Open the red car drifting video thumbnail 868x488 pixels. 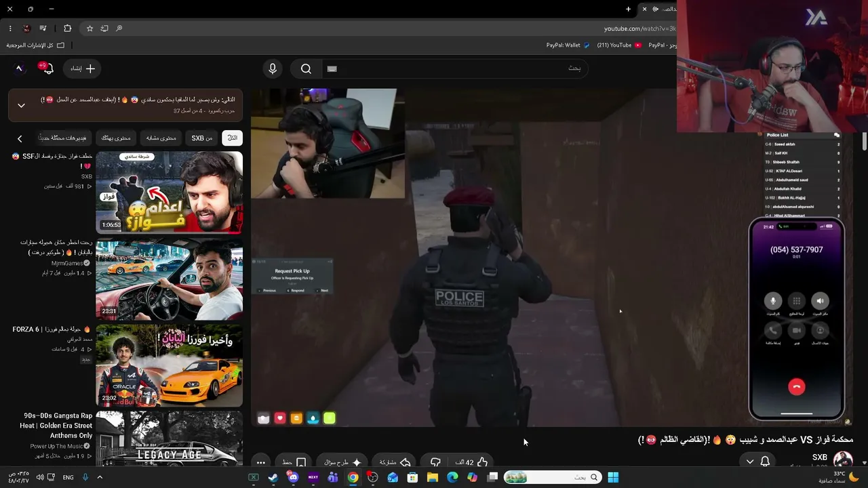pyautogui.click(x=170, y=279)
